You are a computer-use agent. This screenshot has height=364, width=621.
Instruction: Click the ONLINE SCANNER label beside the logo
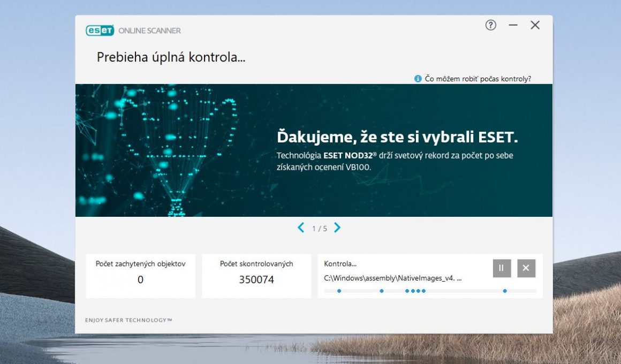click(151, 30)
